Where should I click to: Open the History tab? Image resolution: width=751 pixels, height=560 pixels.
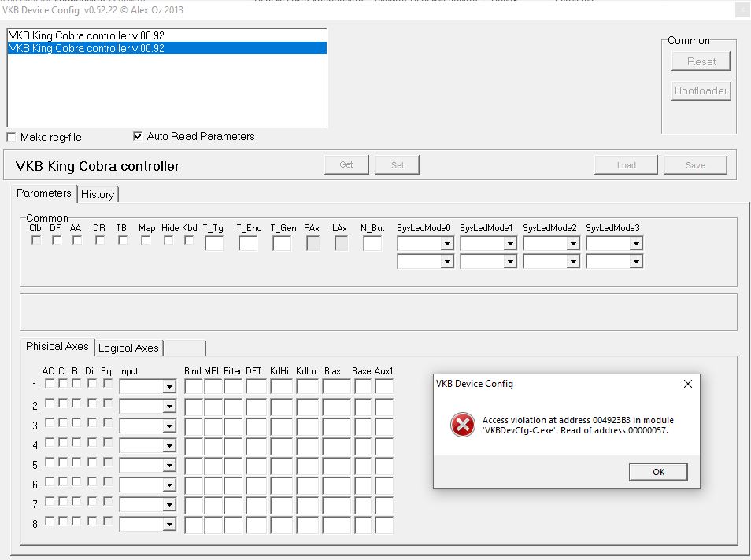[98, 194]
